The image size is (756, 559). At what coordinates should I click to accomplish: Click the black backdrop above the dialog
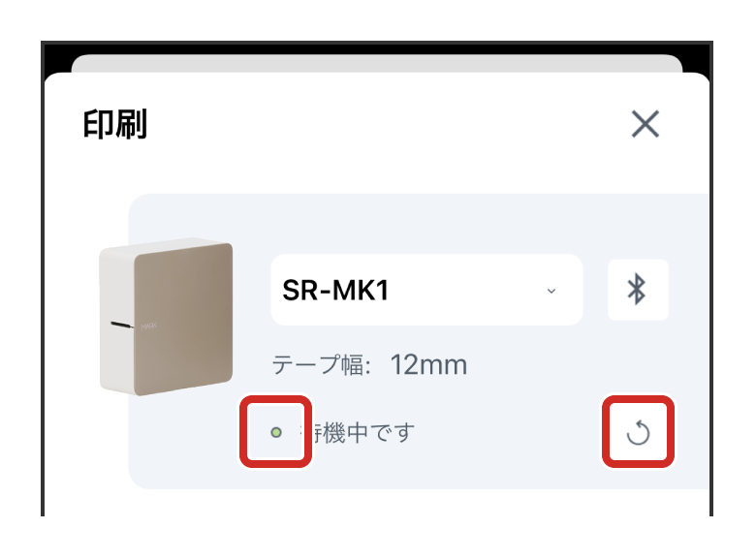377,48
